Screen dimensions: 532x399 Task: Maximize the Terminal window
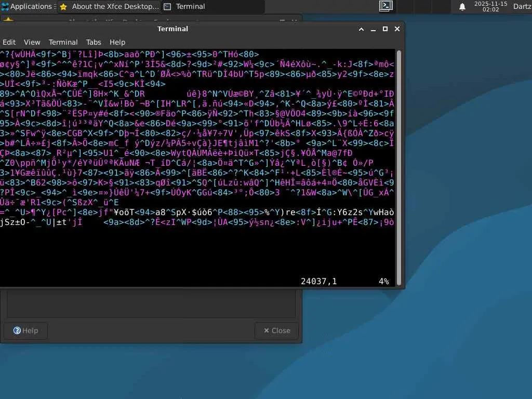385,29
